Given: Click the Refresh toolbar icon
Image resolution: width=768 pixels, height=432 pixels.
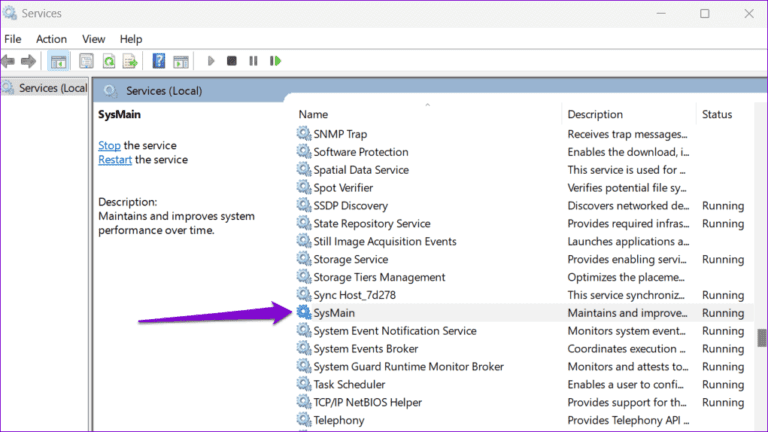Looking at the screenshot, I should coord(109,61).
